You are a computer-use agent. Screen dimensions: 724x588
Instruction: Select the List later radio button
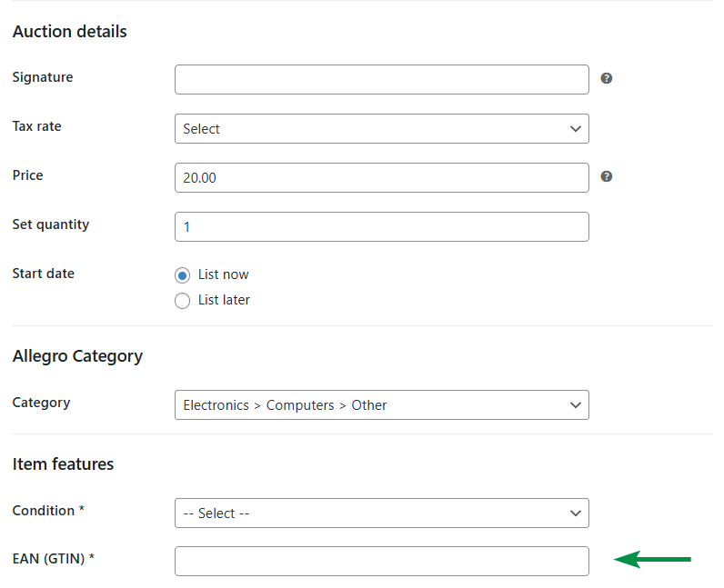click(182, 301)
